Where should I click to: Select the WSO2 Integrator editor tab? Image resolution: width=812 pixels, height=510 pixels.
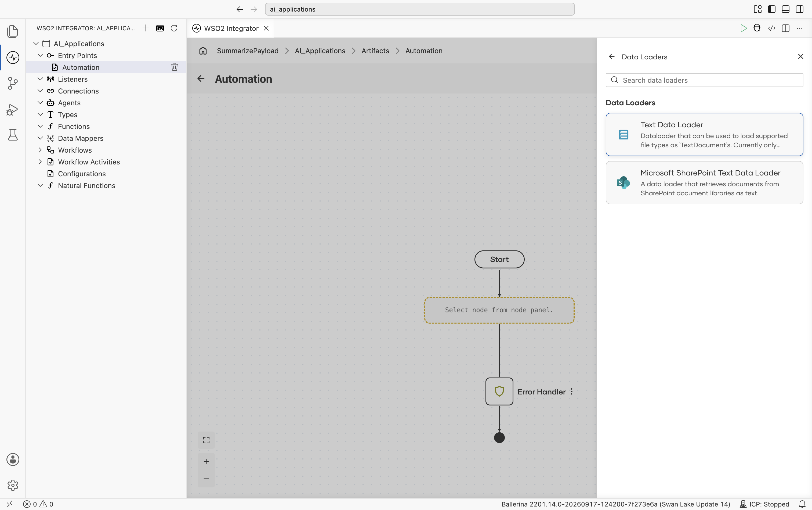pos(231,28)
